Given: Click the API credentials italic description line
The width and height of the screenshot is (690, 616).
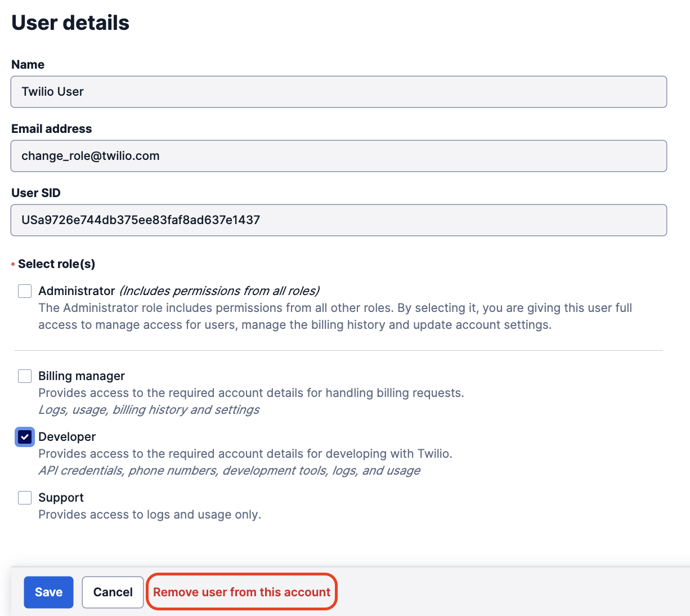Looking at the screenshot, I should [229, 471].
